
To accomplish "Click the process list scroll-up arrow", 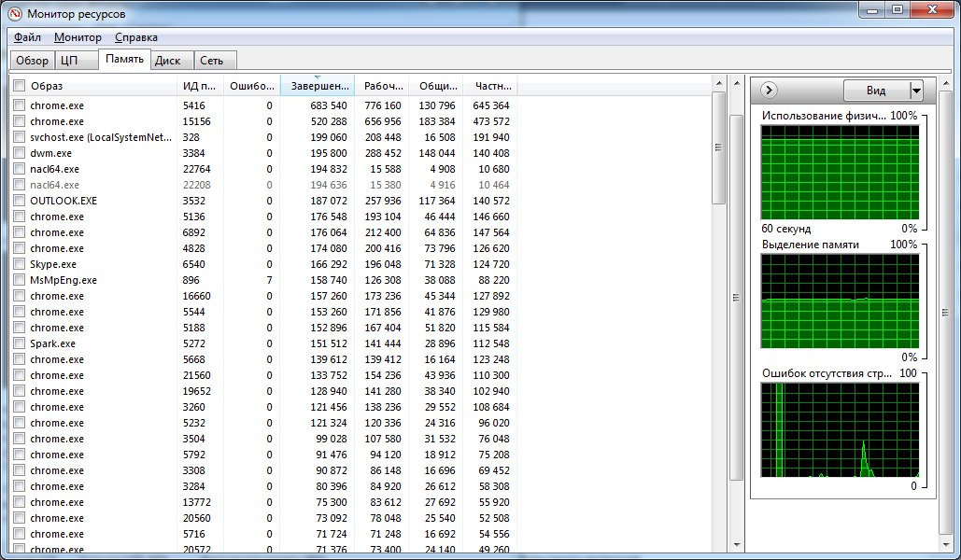I will pos(719,83).
